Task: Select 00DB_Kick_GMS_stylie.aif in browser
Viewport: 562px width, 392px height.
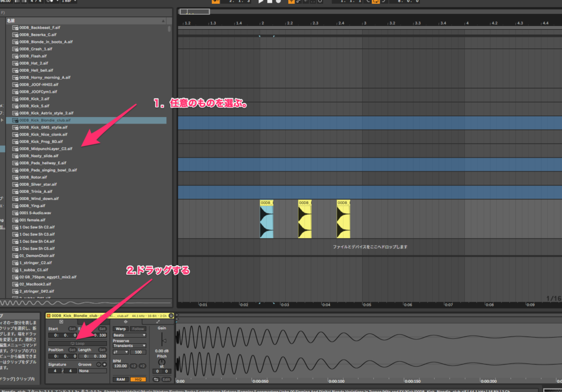Action: click(x=42, y=127)
